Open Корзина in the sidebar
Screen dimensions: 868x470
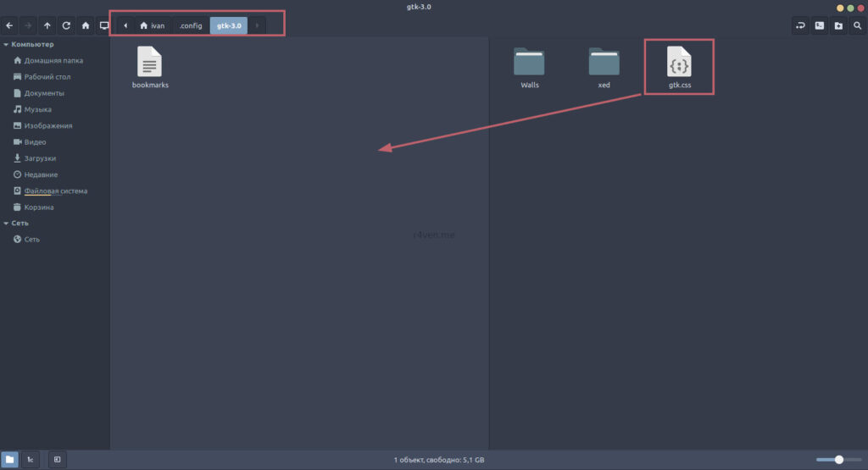pos(39,207)
